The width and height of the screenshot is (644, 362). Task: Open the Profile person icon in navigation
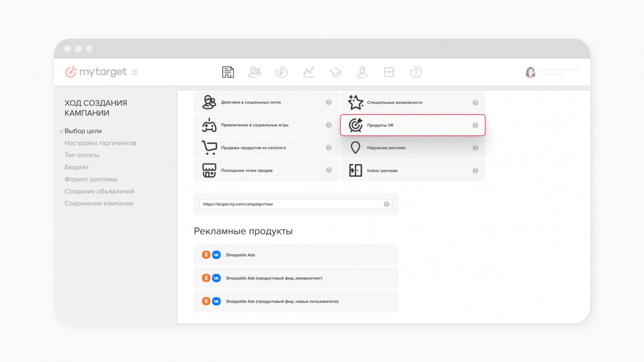click(x=362, y=72)
